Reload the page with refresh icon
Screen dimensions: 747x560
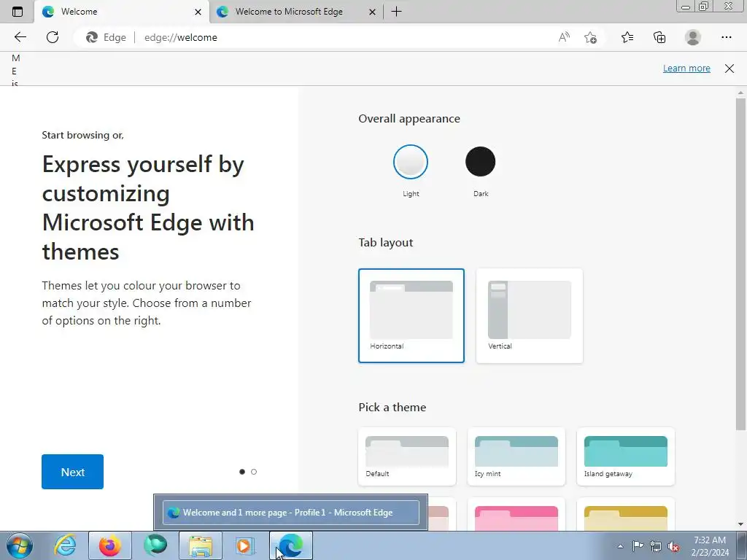53,37
